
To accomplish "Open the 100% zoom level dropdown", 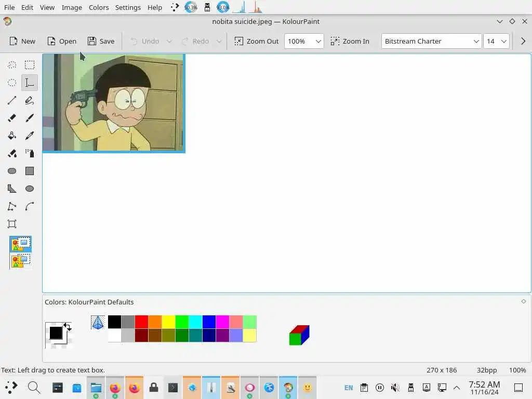I will coord(304,41).
